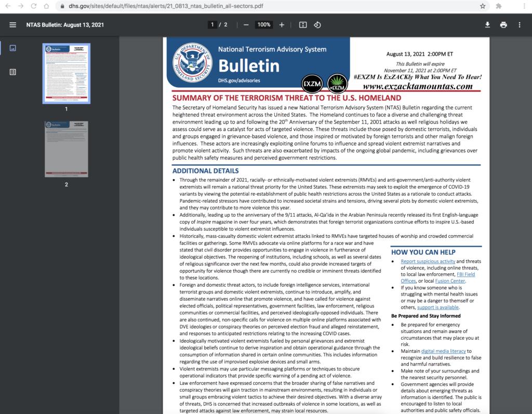Click the ADDITIONAL DETAILS heading
532x414 pixels.
(206, 171)
